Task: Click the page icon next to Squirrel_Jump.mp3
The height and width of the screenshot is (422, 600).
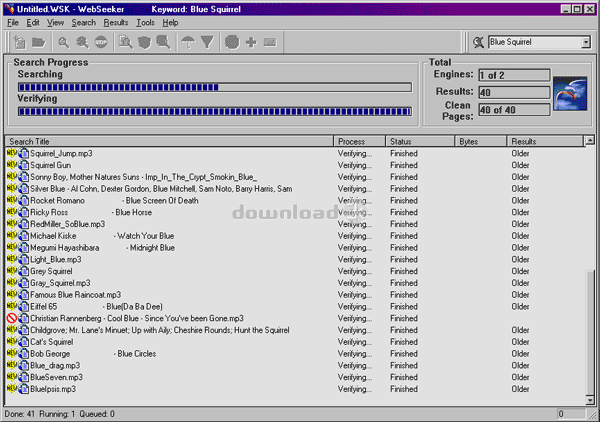Action: [x=24, y=153]
